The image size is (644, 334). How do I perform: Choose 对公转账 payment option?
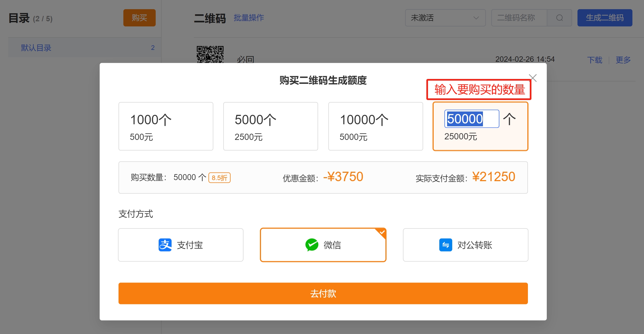(x=465, y=245)
